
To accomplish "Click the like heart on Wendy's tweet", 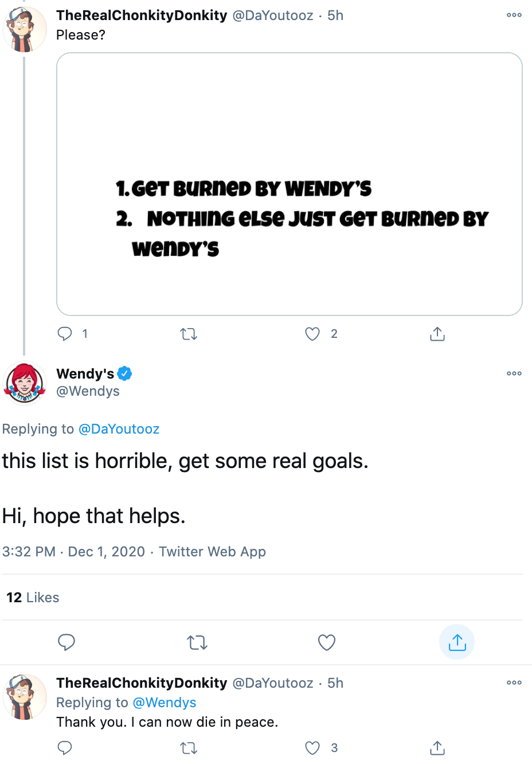I will (x=326, y=642).
